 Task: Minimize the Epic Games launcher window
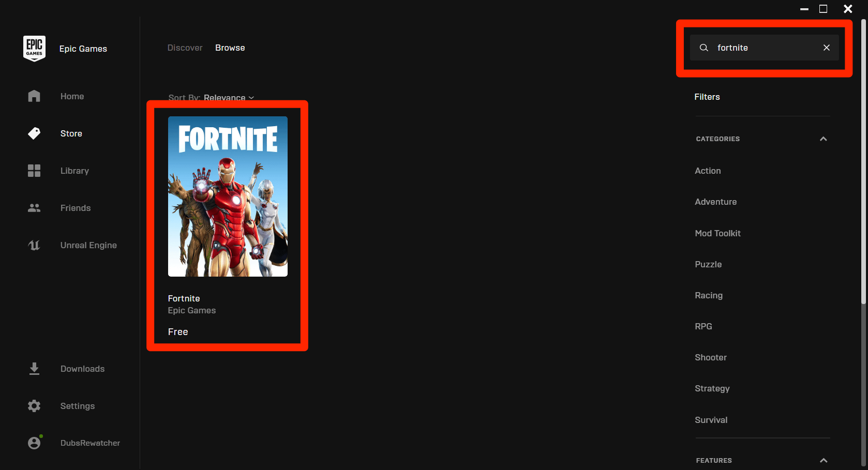click(804, 9)
